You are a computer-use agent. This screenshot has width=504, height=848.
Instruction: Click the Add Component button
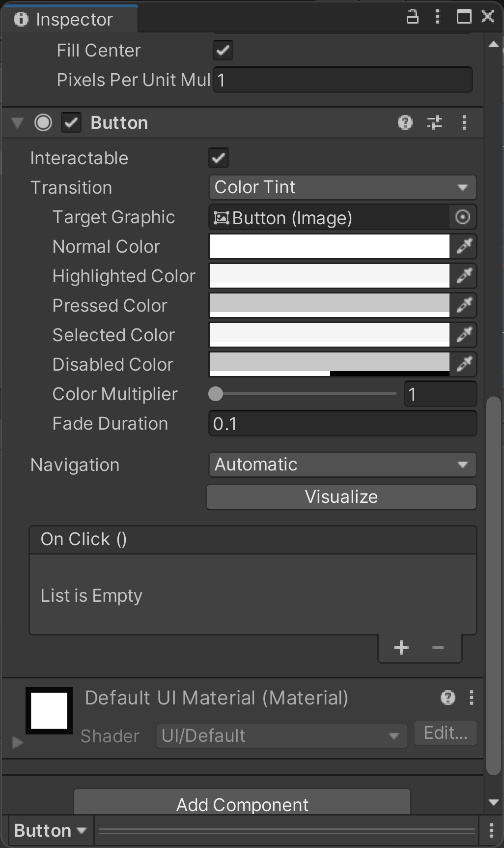(x=242, y=804)
